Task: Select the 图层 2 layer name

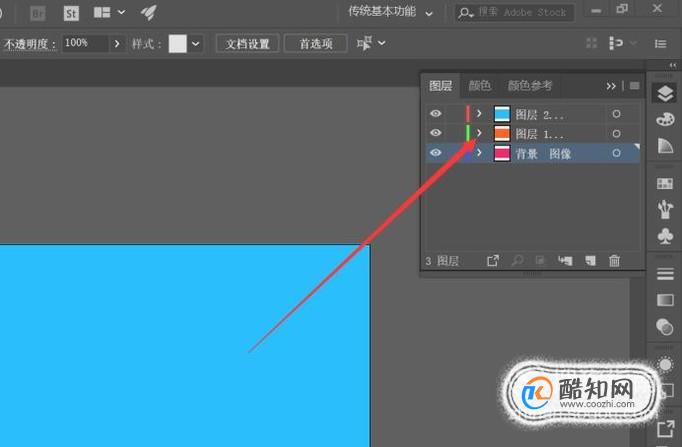Action: [539, 115]
